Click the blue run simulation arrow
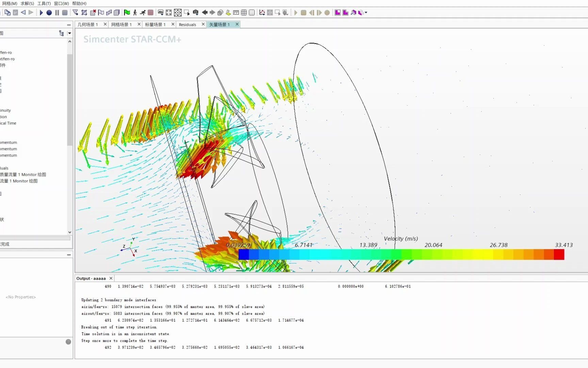 [x=41, y=13]
